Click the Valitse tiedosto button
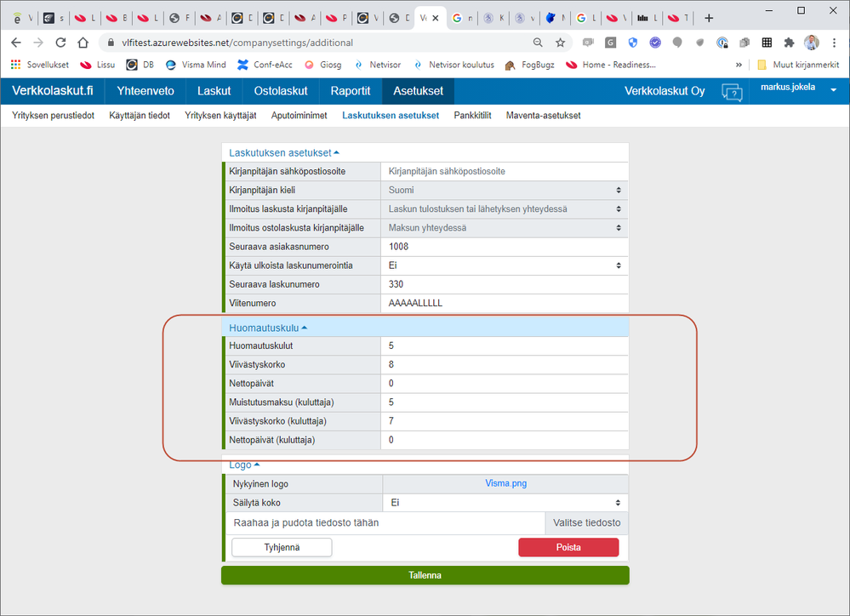Image resolution: width=850 pixels, height=616 pixels. click(586, 523)
